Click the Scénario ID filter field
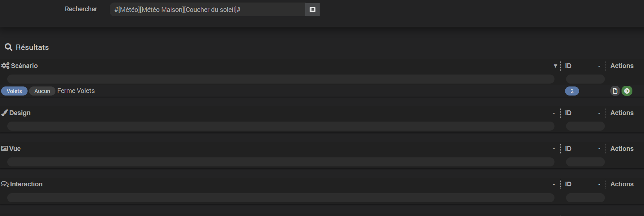Image resolution: width=644 pixels, height=216 pixels. [585, 79]
